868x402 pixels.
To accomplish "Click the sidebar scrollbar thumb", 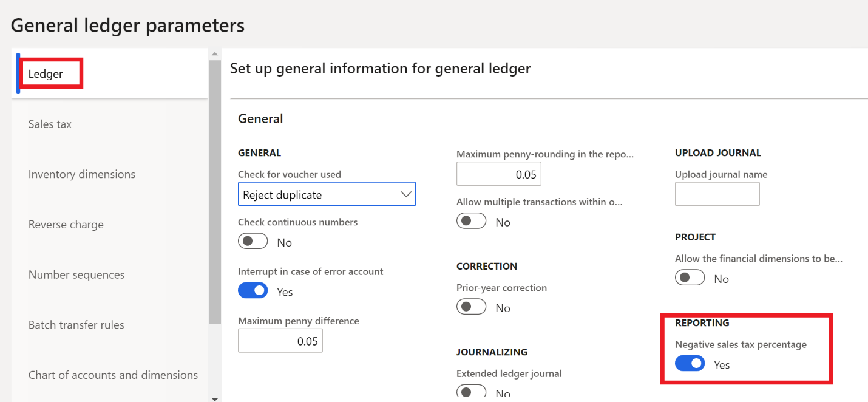I will tap(215, 192).
